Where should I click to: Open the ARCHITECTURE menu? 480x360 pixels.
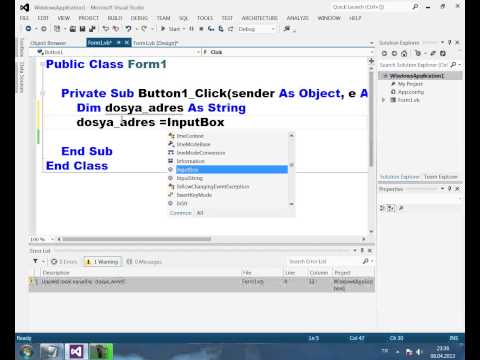tap(259, 18)
